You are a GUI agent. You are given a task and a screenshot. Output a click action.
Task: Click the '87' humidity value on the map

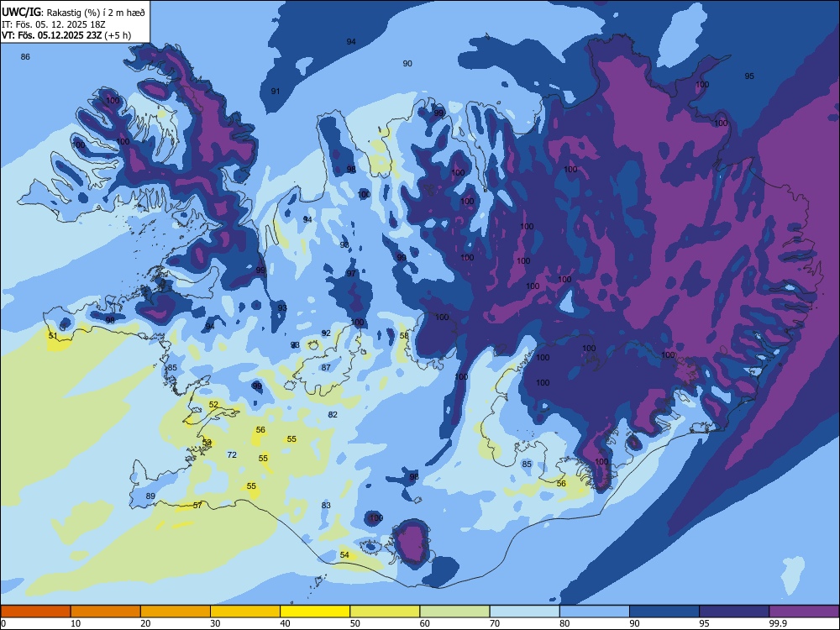pyautogui.click(x=326, y=368)
